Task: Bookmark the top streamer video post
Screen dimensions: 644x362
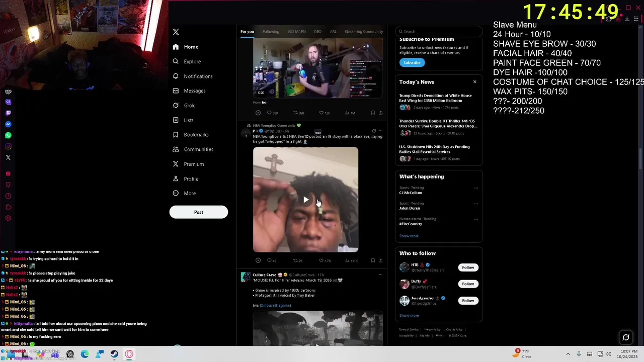Action: pos(373,113)
